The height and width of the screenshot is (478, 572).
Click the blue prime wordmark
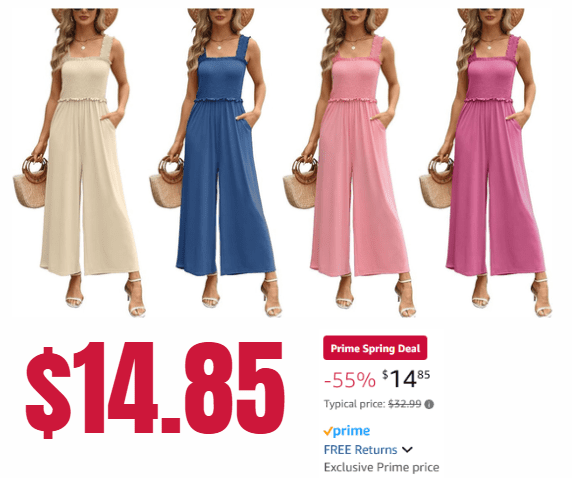(351, 431)
